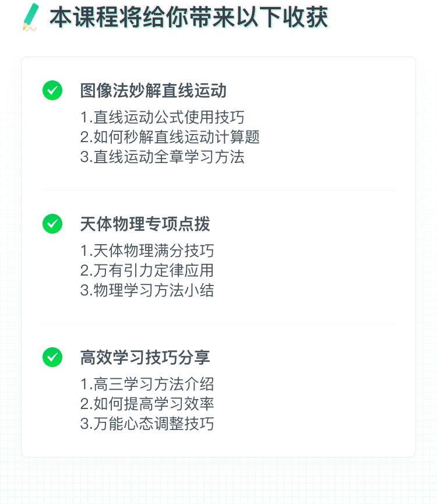Click item 2.如何秒解直线运动计算题

click(170, 137)
